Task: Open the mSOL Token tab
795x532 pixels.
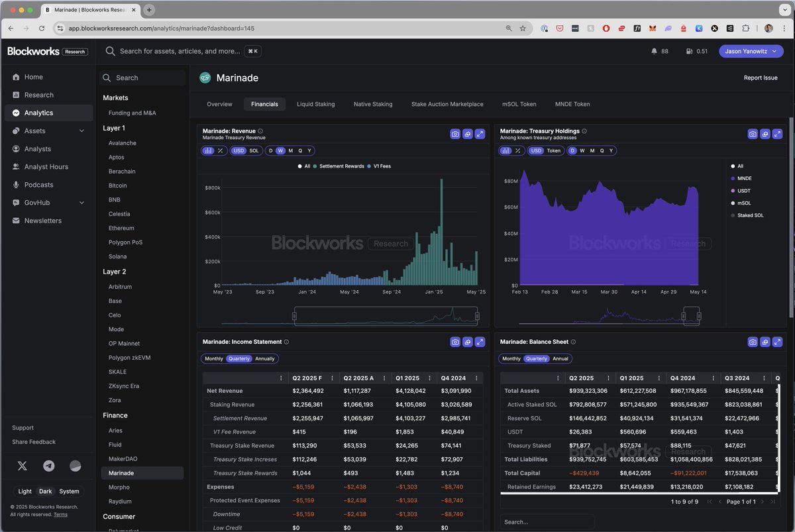Action: (519, 104)
